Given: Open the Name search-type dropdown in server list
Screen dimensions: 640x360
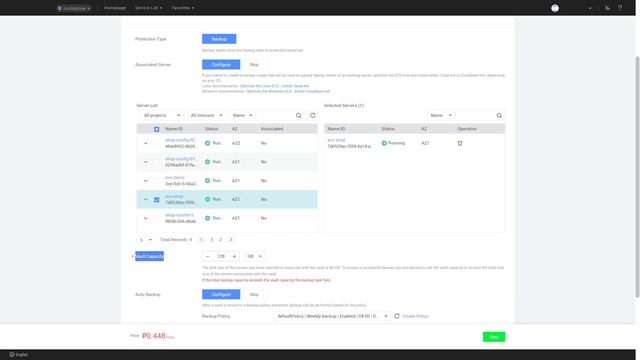Looking at the screenshot, I should pos(242,116).
